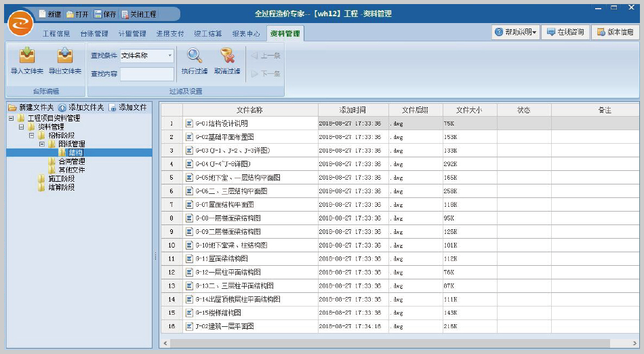Click 添加文件 above the folder tree
Viewport: 644px width, 354px height.
pyautogui.click(x=127, y=108)
